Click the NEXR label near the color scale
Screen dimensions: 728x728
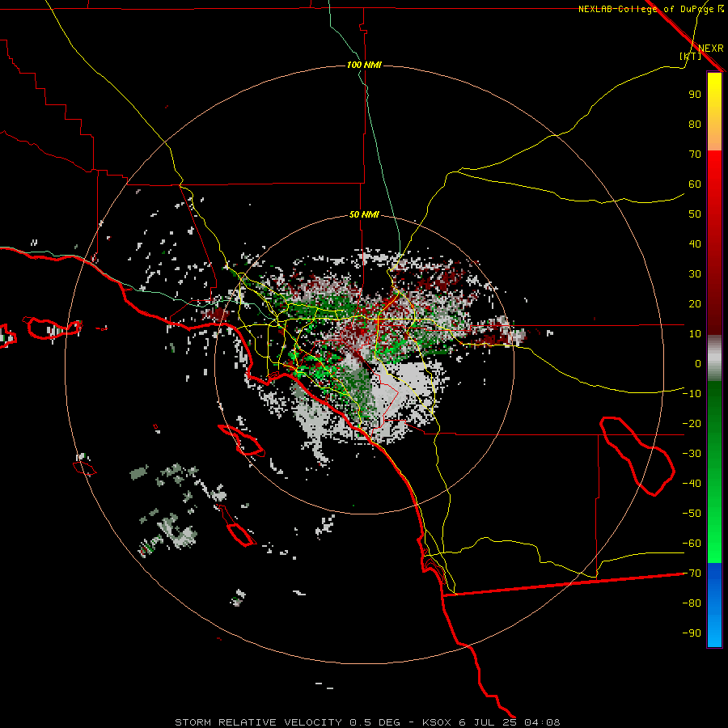[710, 49]
